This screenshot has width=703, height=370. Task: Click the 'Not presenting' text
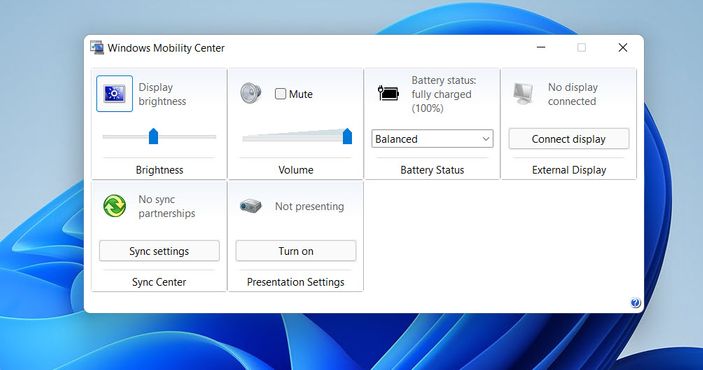click(x=309, y=206)
